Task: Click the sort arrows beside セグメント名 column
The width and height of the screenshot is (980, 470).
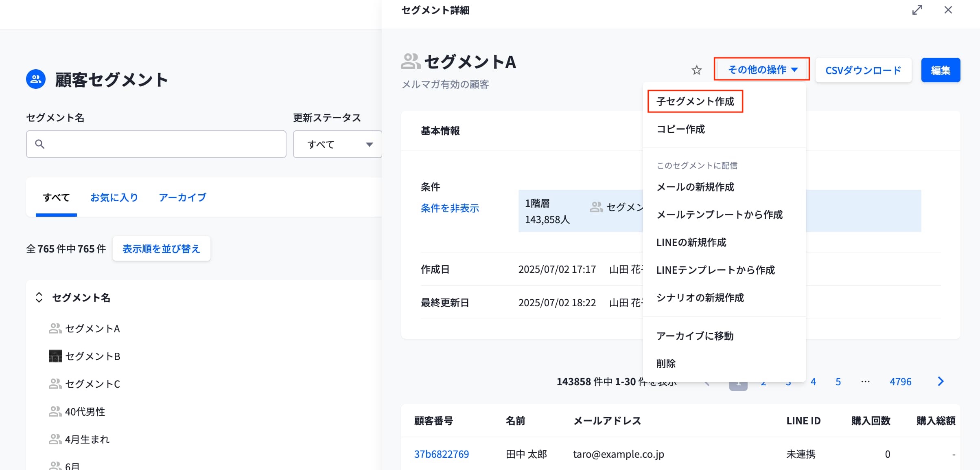Action: pos(39,297)
